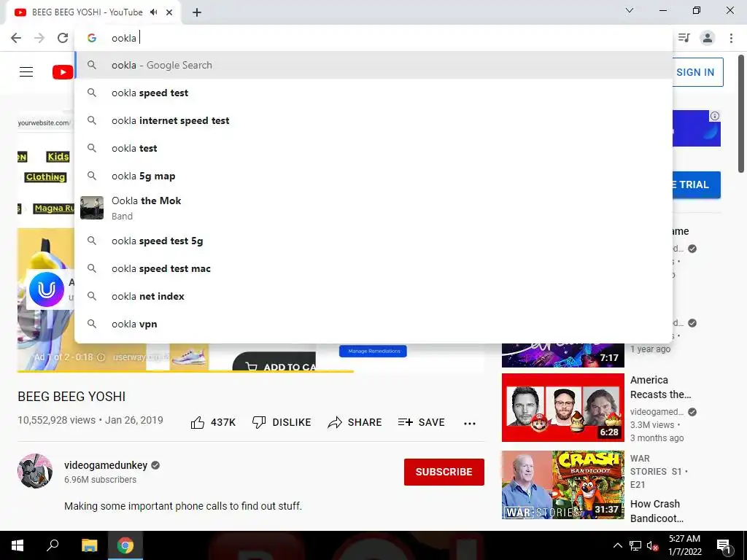Viewport: 747px width, 560px height.
Task: Click the ad info icon in video player
Action: point(101,357)
